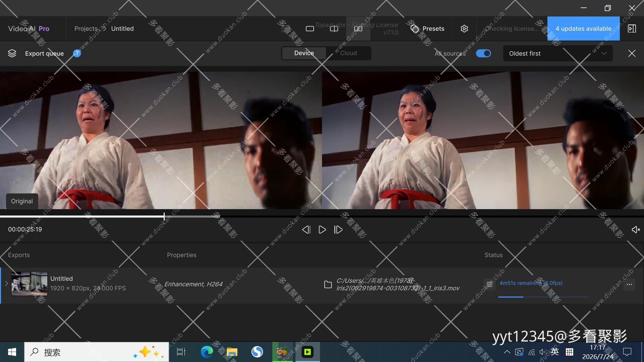Open the pineapple app taskbar icon

tap(282, 352)
